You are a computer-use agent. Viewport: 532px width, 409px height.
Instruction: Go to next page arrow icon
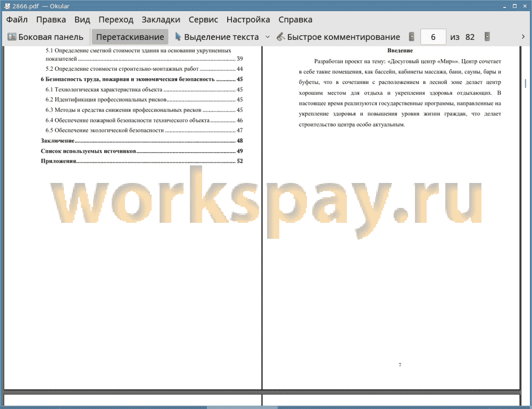487,37
